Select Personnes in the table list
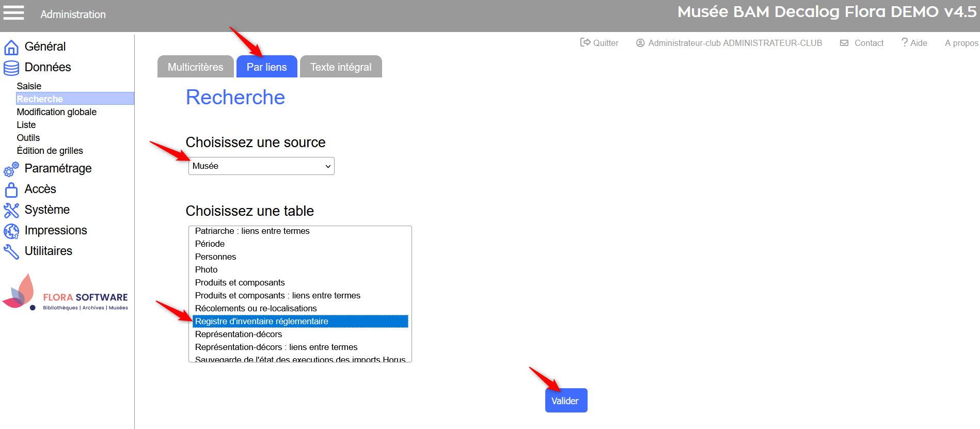 coord(215,257)
